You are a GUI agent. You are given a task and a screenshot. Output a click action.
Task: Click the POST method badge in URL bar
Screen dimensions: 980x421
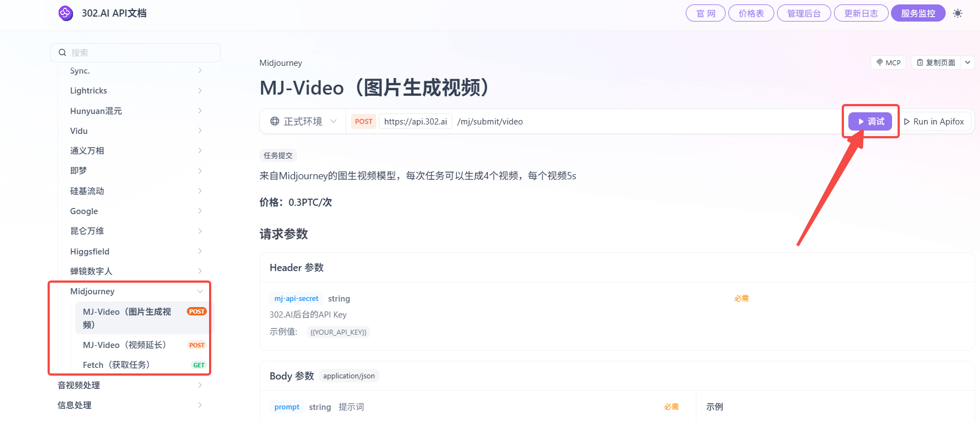point(363,121)
